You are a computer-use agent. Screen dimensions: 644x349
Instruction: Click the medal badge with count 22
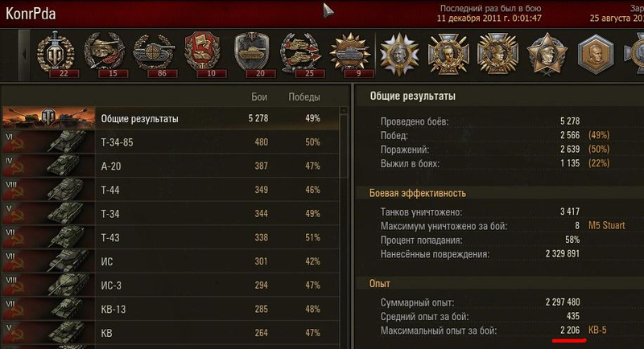point(56,55)
